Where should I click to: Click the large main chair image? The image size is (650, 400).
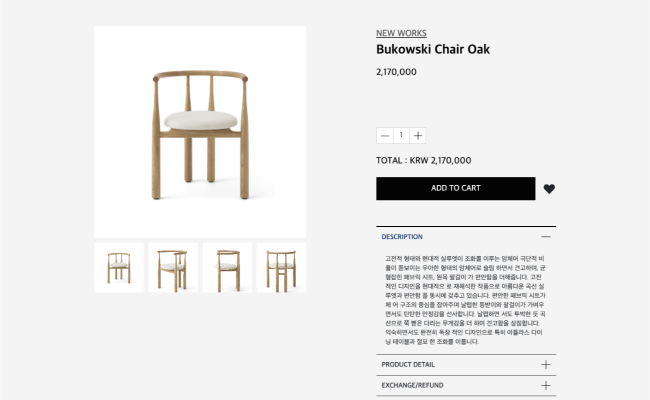point(200,132)
